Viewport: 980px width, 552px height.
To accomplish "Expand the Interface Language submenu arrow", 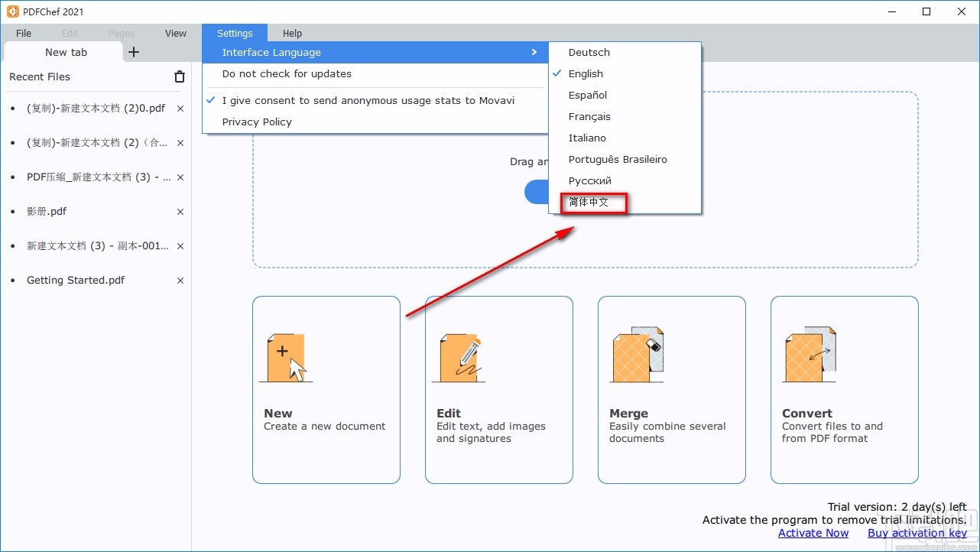I will (534, 52).
